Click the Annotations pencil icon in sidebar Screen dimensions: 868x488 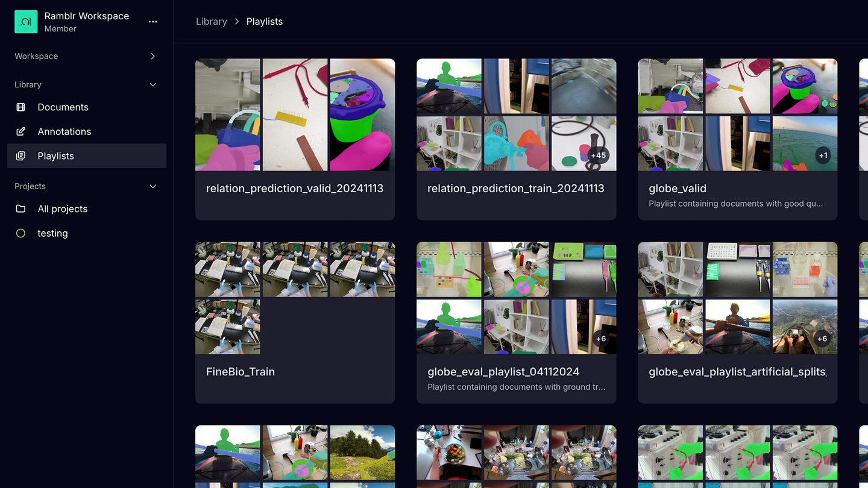pyautogui.click(x=21, y=131)
